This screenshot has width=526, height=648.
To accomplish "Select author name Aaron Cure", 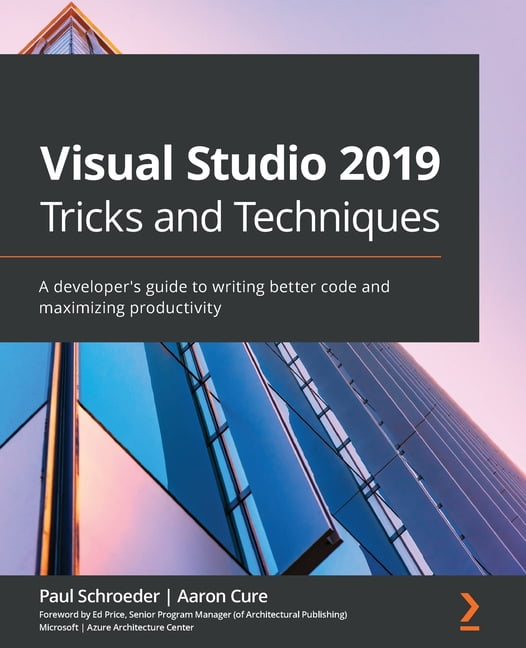I will point(222,596).
